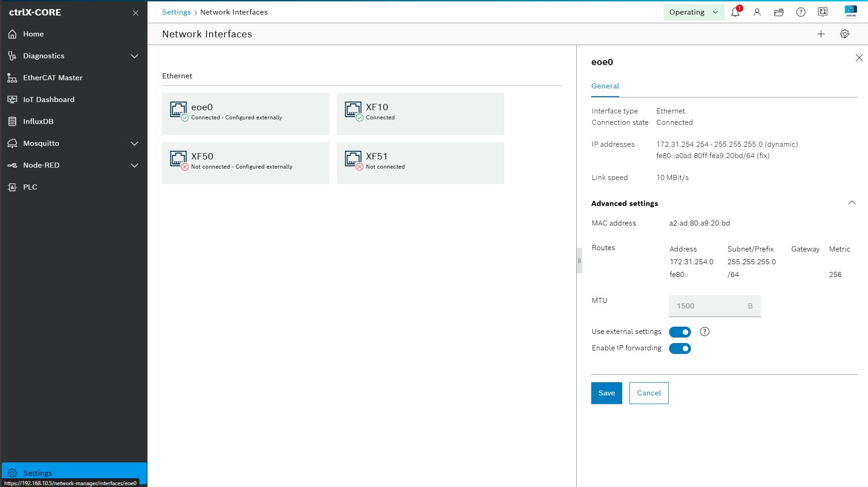Collapse the Advanced settings section
868x487 pixels.
(852, 203)
